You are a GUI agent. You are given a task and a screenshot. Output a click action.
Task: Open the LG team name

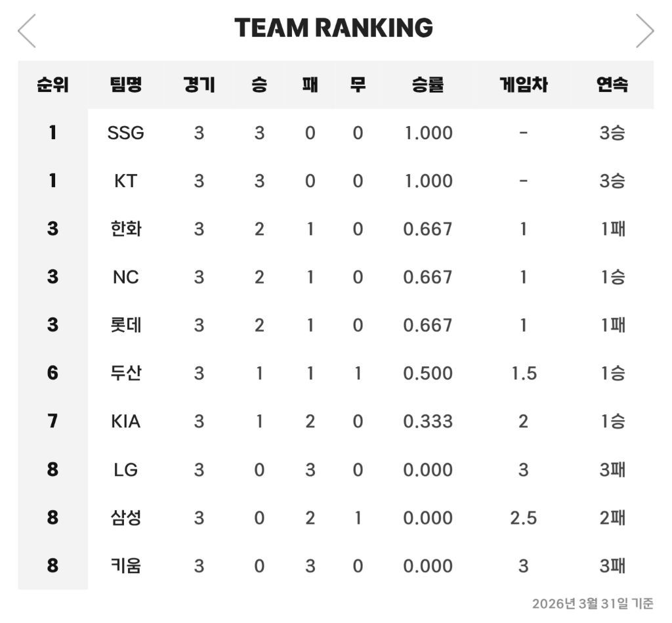pyautogui.click(x=125, y=470)
